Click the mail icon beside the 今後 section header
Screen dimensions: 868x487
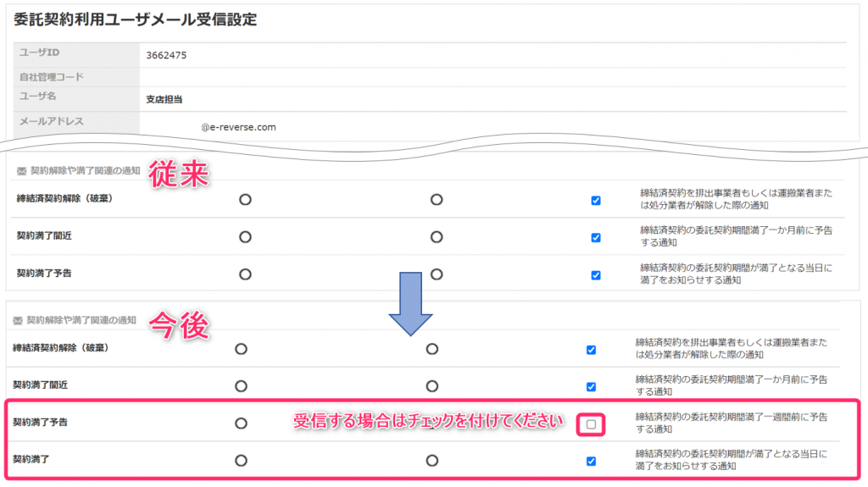pos(18,320)
